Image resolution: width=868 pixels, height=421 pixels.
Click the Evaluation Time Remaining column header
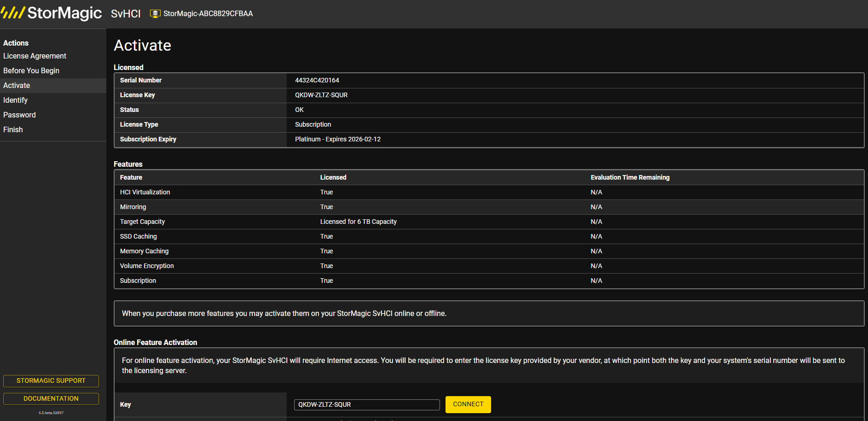click(x=630, y=177)
